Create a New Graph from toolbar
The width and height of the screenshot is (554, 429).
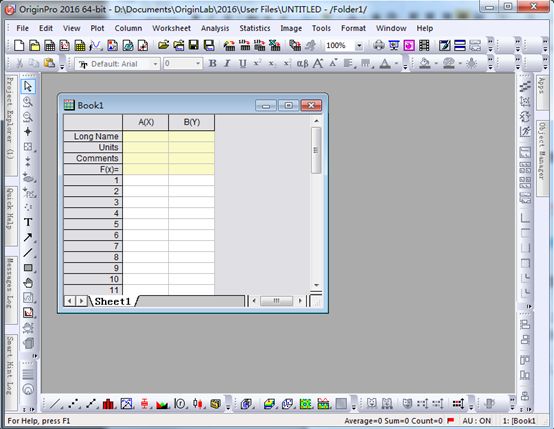(65, 46)
